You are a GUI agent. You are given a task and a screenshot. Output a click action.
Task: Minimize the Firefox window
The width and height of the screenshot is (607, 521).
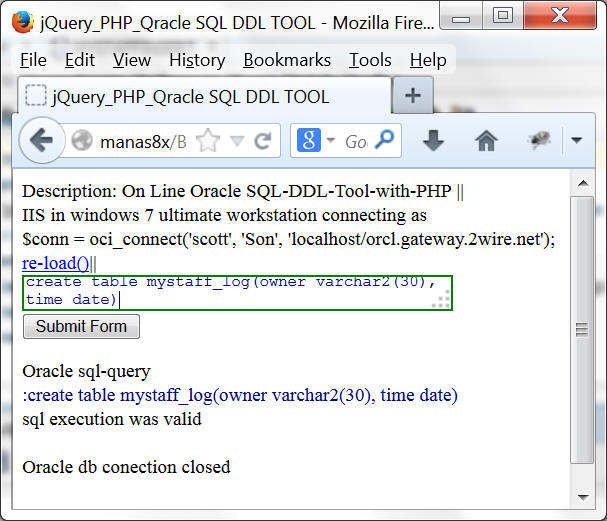click(461, 18)
